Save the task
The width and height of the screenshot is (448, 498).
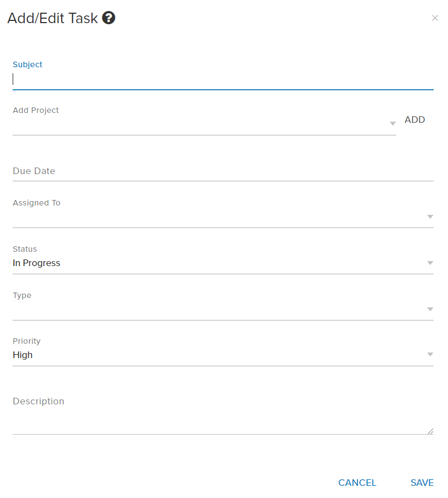[x=422, y=483]
